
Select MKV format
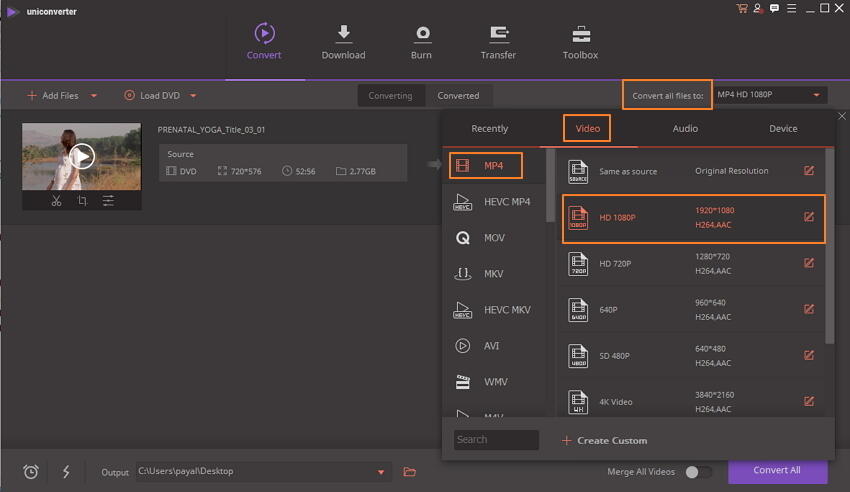pyautogui.click(x=494, y=274)
